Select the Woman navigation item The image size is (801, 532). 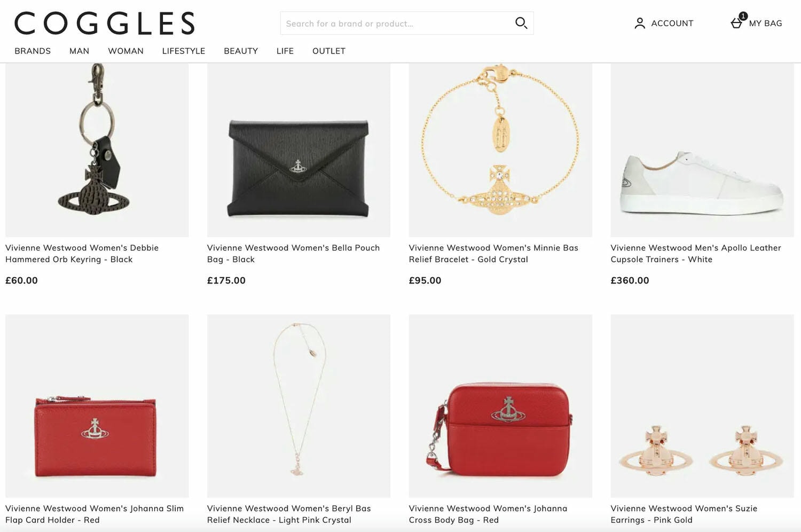125,51
